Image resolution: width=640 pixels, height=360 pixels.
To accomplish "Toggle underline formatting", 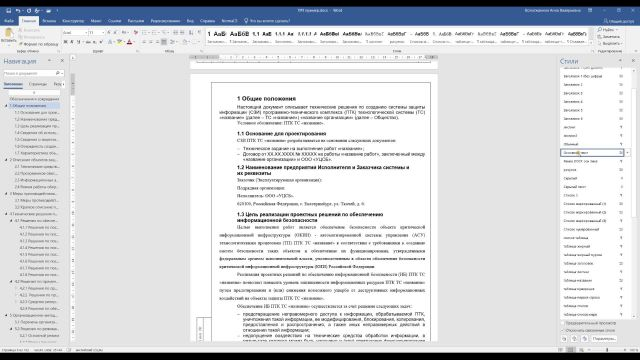I will point(78,42).
